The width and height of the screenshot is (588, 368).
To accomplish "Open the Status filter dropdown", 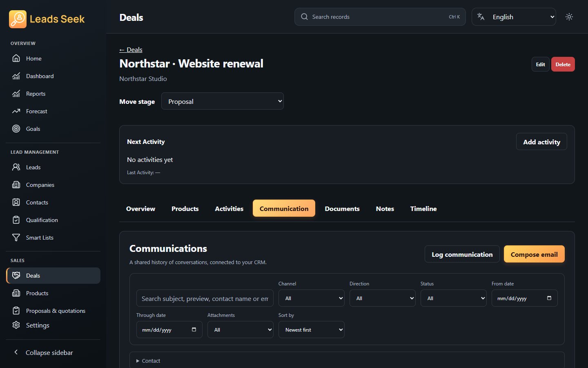I will pos(454,298).
